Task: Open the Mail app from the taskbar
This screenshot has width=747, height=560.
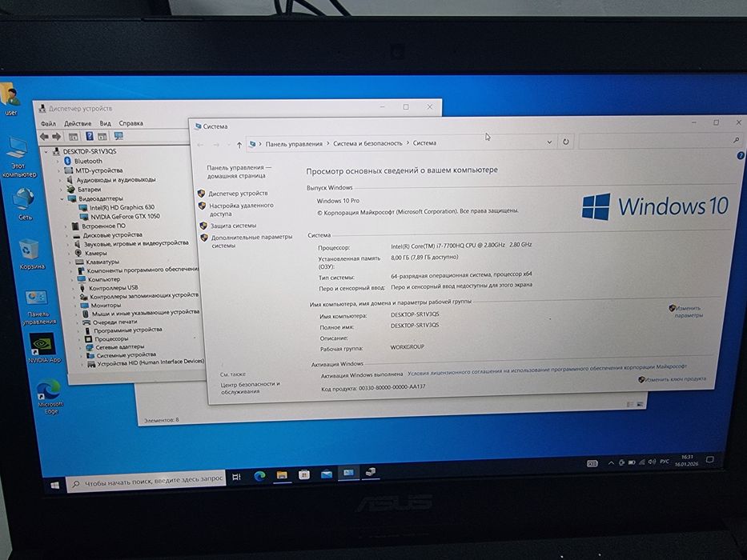Action: pyautogui.click(x=327, y=474)
